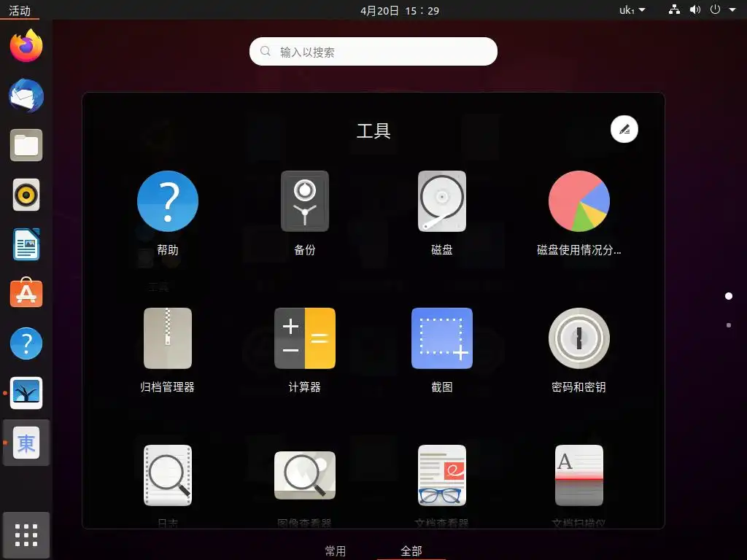Open the clock calendar 4月20日 15:29
This screenshot has width=747, height=560.
coord(400,10)
